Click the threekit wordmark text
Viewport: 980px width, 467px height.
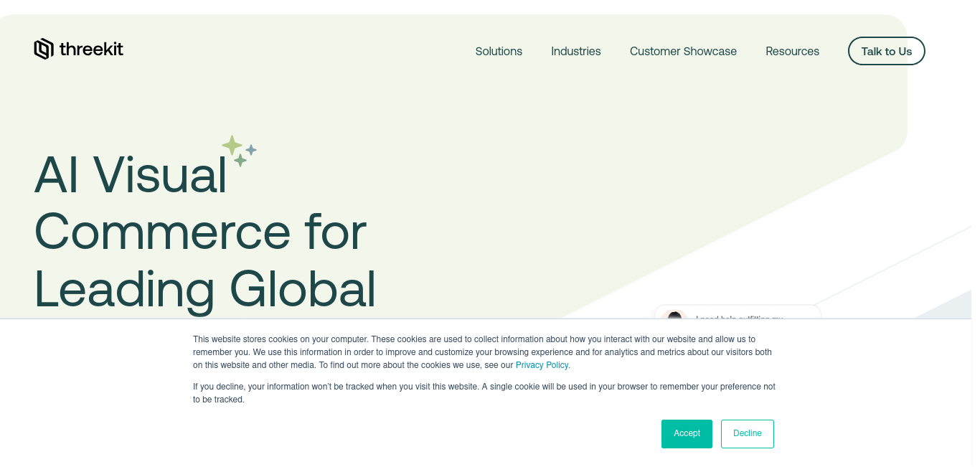click(91, 49)
